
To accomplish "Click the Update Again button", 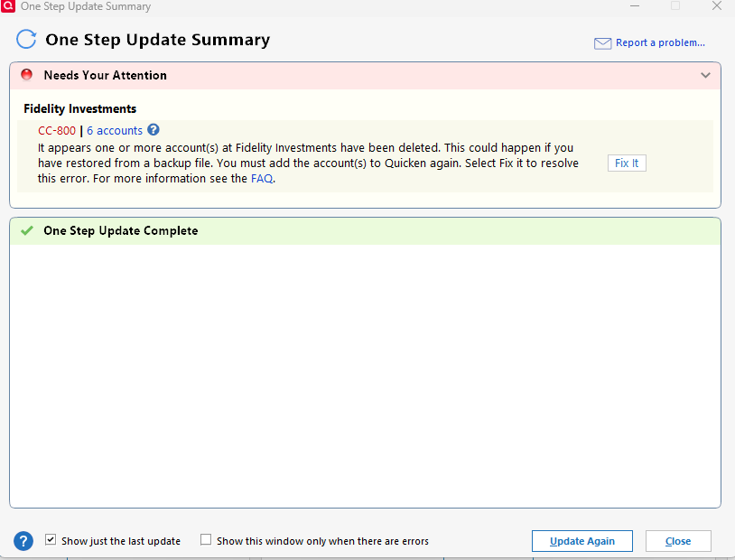I will pyautogui.click(x=582, y=541).
